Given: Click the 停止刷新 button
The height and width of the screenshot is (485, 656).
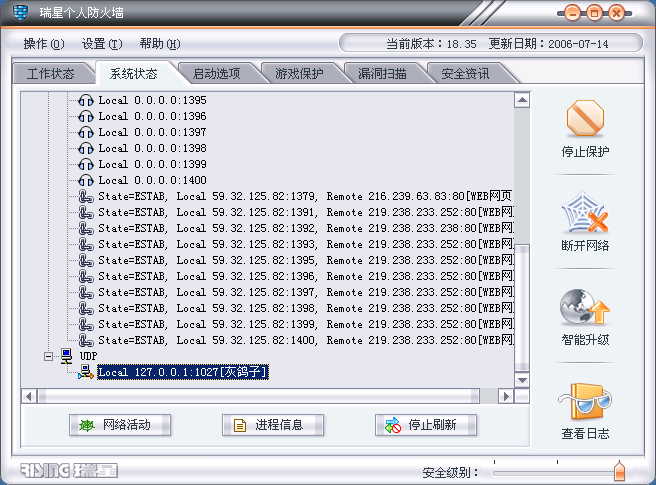Looking at the screenshot, I should pyautogui.click(x=426, y=425).
